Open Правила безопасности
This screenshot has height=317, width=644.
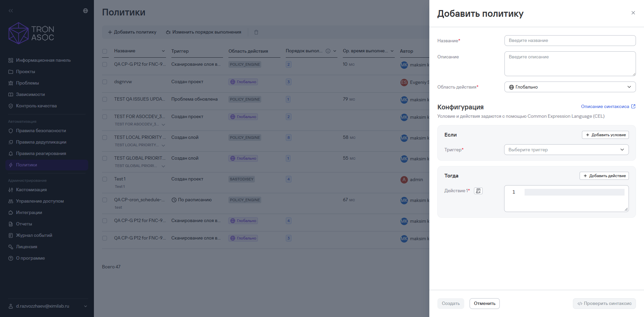[41, 131]
